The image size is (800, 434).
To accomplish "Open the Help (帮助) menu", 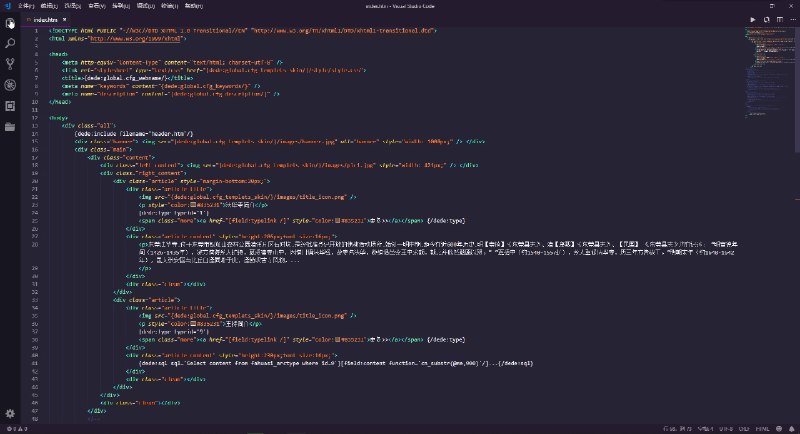I will 193,6.
